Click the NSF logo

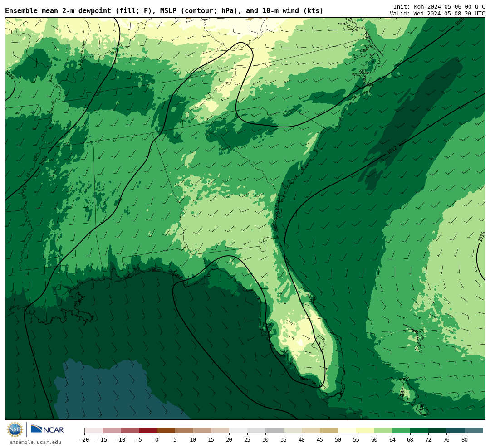click(x=15, y=429)
